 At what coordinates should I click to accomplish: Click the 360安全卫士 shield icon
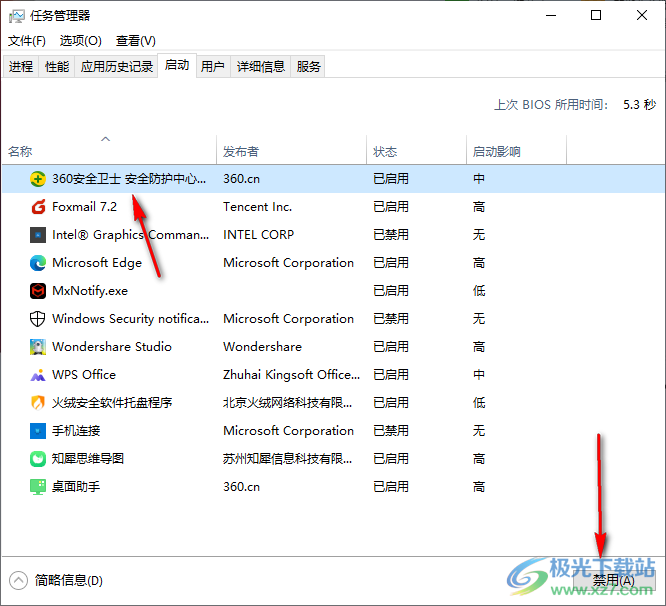point(38,179)
